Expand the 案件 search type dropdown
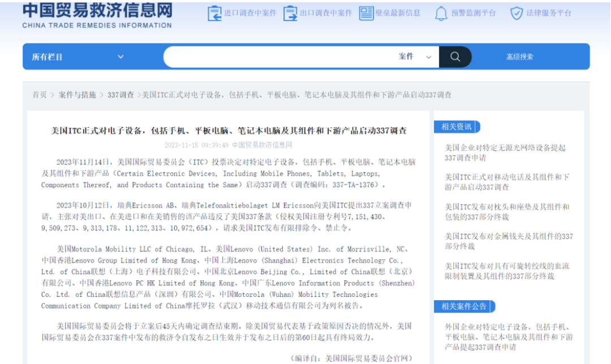 pyautogui.click(x=415, y=57)
